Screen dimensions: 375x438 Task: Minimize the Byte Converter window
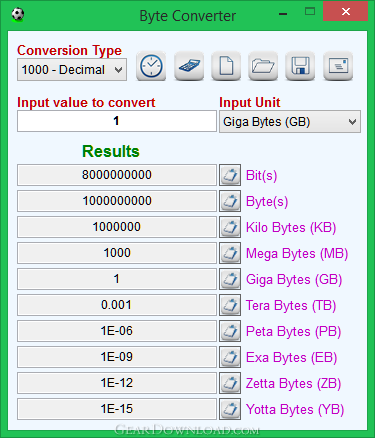click(283, 14)
